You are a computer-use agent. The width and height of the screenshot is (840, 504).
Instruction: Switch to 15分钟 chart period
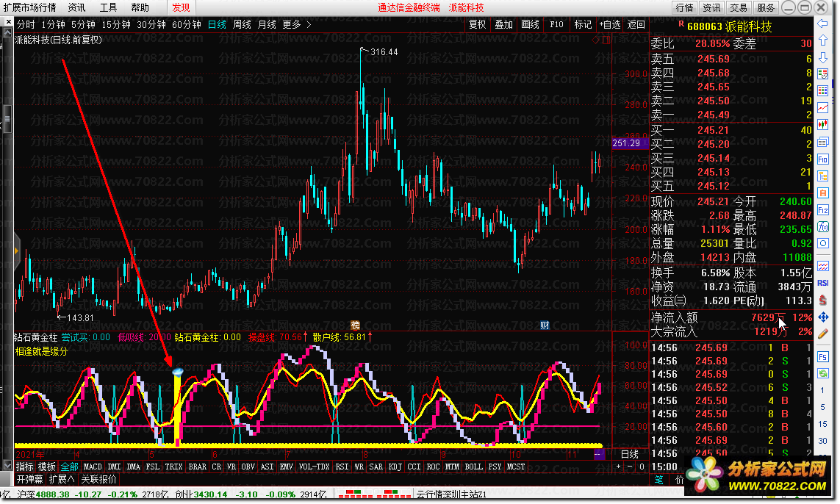(115, 25)
